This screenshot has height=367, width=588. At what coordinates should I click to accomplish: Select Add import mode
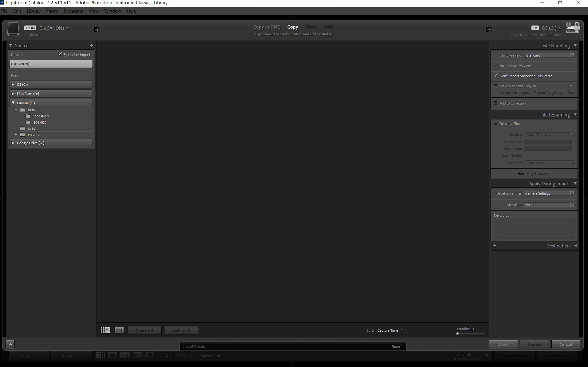[x=328, y=27]
